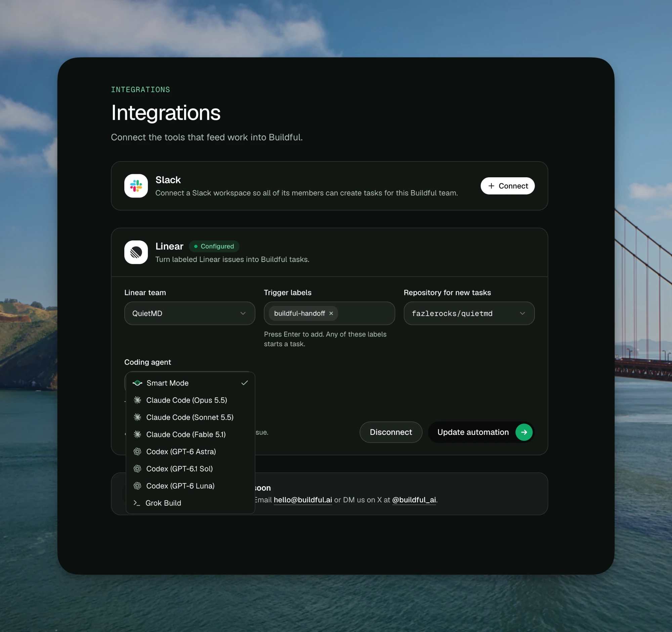This screenshot has height=632, width=672.
Task: Open the repository dropdown fazlerocks/quietmd
Action: pos(469,313)
